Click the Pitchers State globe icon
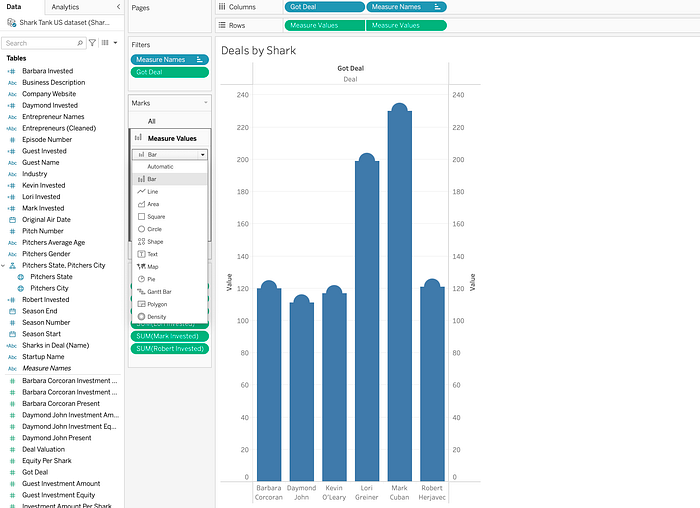The width and height of the screenshot is (700, 508). click(21, 277)
